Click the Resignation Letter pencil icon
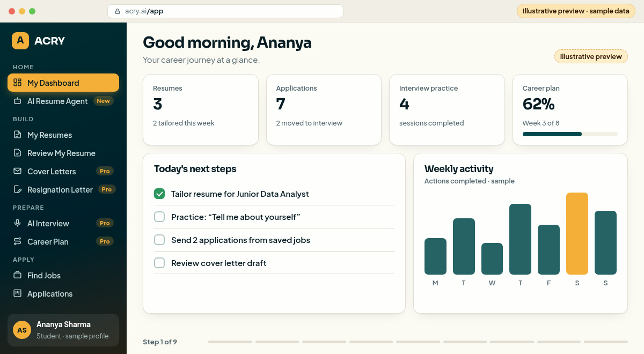 point(17,189)
